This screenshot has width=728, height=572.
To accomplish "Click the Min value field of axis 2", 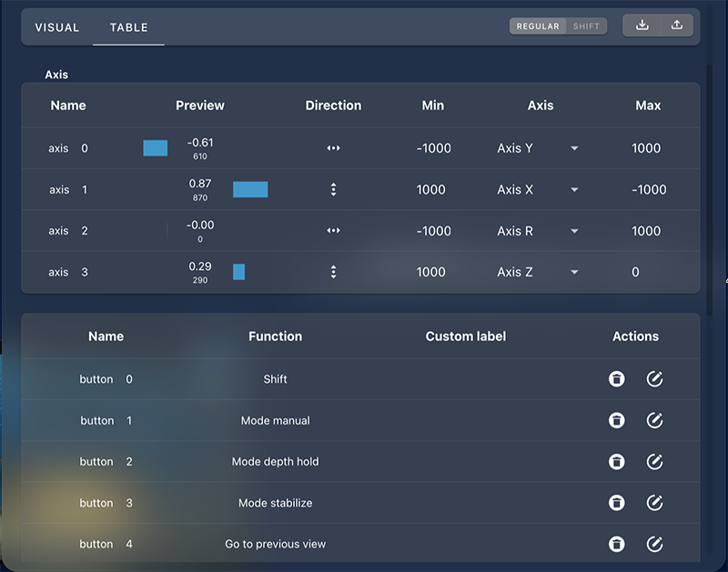I will [x=433, y=231].
